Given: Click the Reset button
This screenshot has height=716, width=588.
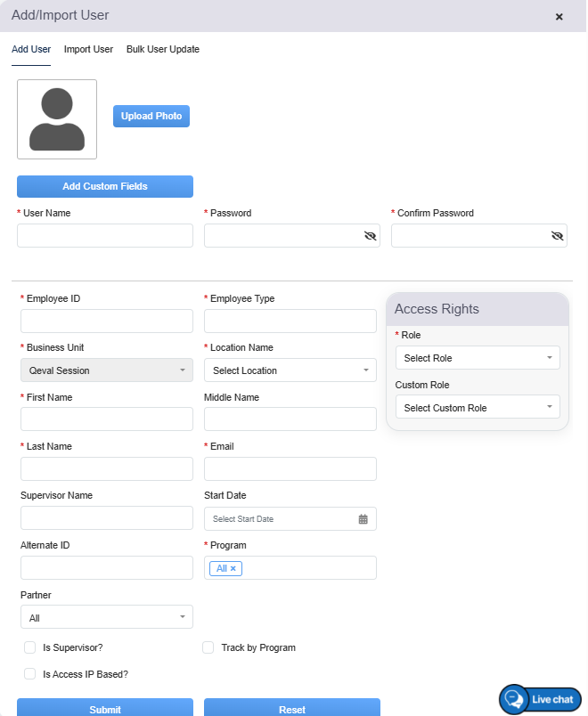Looking at the screenshot, I should point(291,709).
